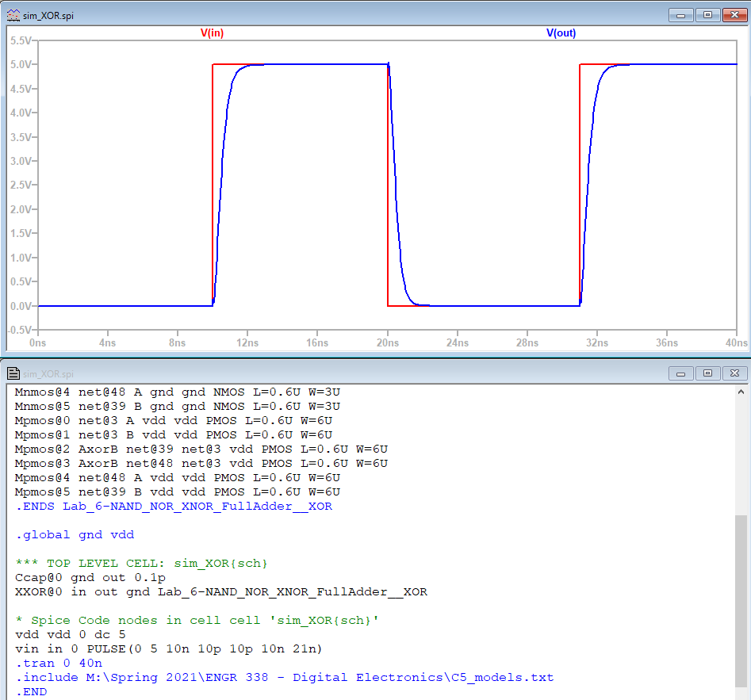Click the waveform window's system menu icon

(x=13, y=14)
